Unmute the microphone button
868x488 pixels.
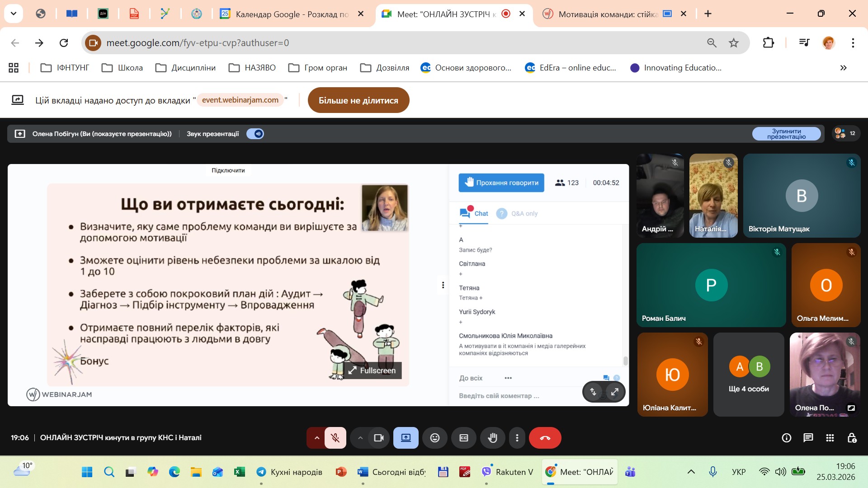pos(335,438)
